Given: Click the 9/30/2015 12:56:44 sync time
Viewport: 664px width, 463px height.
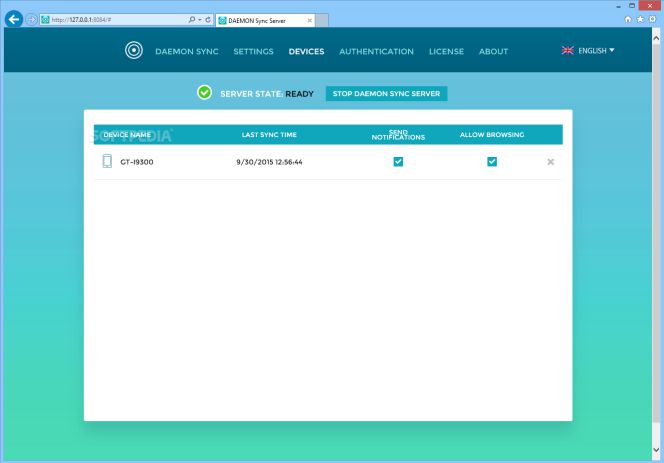Looking at the screenshot, I should 269,162.
